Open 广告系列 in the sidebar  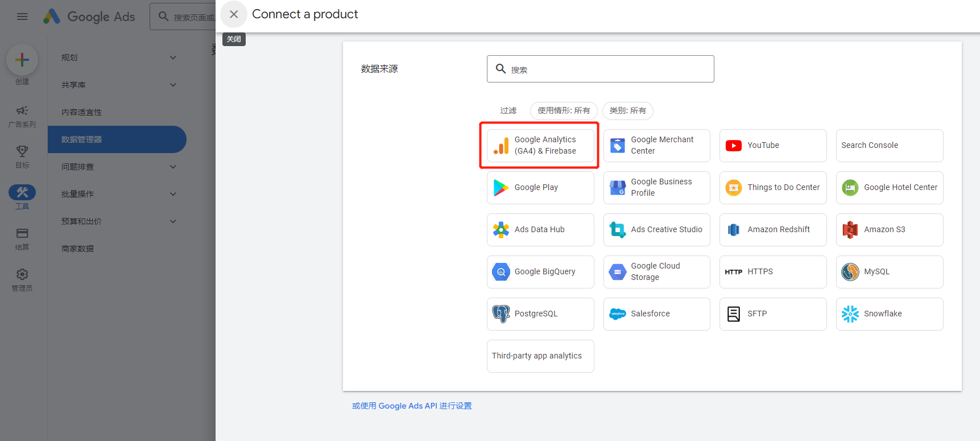pyautogui.click(x=22, y=116)
